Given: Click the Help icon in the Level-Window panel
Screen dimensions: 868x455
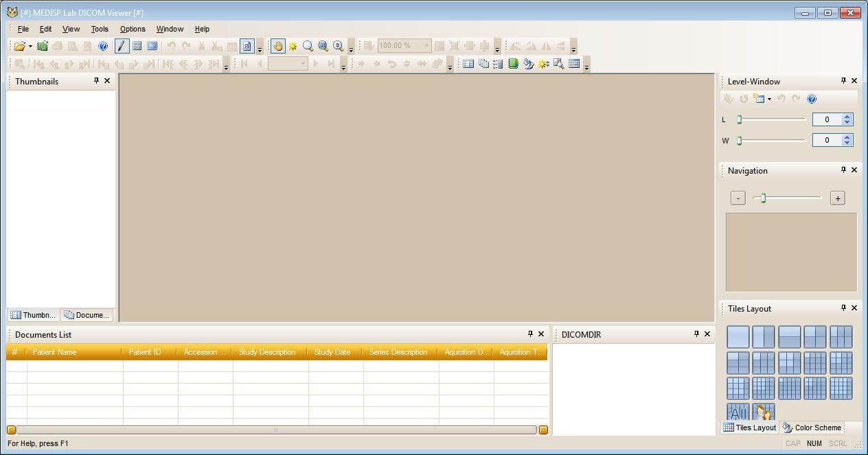Looking at the screenshot, I should pyautogui.click(x=812, y=99).
